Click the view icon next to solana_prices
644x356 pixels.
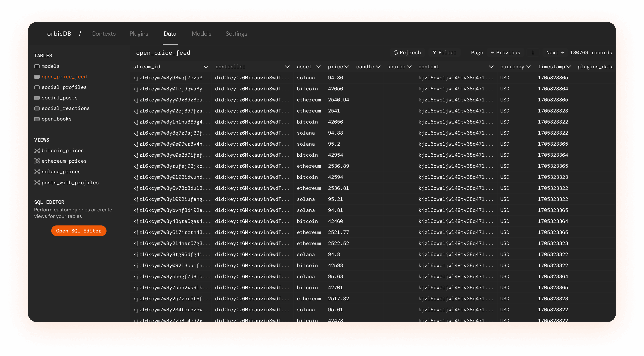click(37, 171)
